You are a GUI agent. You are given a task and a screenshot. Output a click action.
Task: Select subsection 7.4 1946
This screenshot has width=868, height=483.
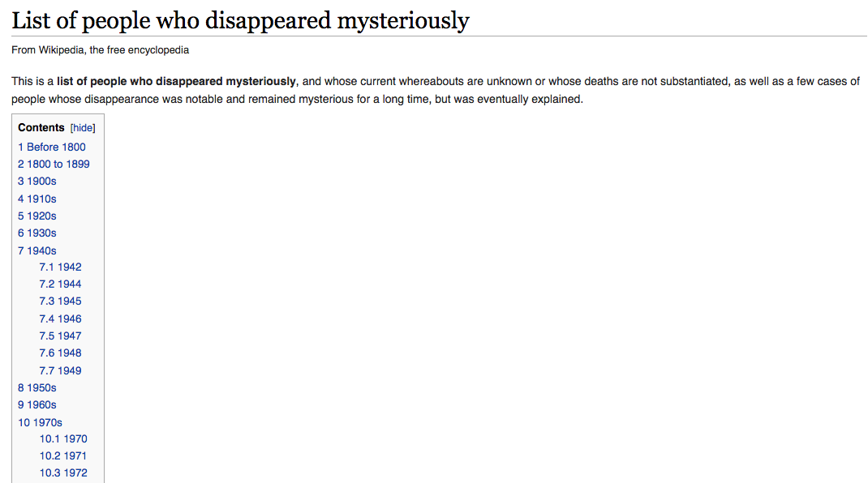coord(60,319)
